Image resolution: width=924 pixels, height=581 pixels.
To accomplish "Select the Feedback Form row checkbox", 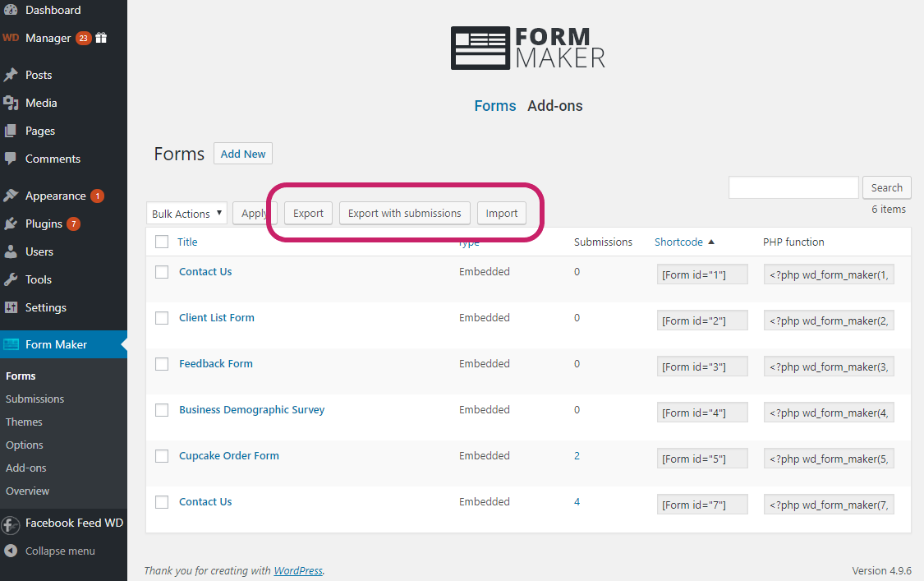I will [x=162, y=364].
